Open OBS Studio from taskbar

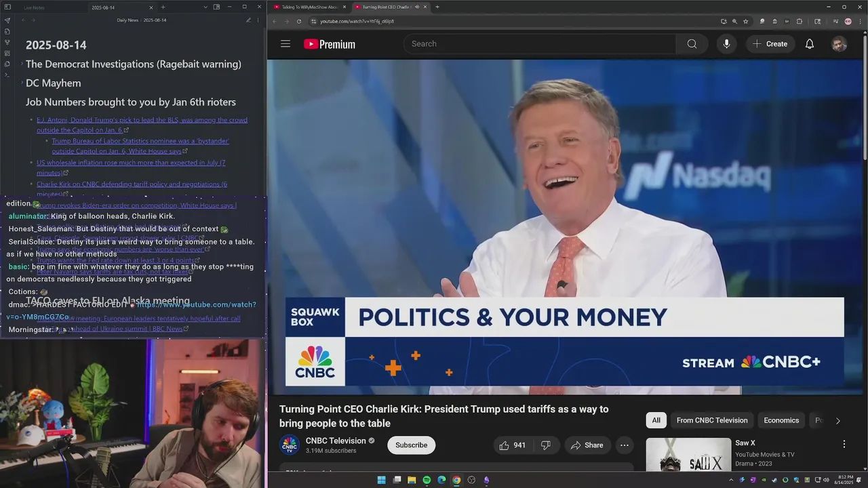click(471, 480)
